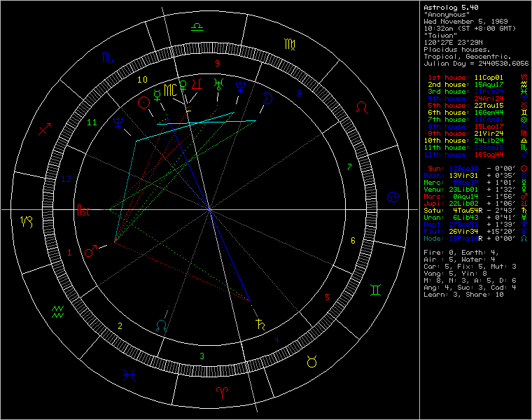The image size is (532, 420).
Task: Select the Taurus glyph on the zodiac ring
Action: (x=311, y=361)
